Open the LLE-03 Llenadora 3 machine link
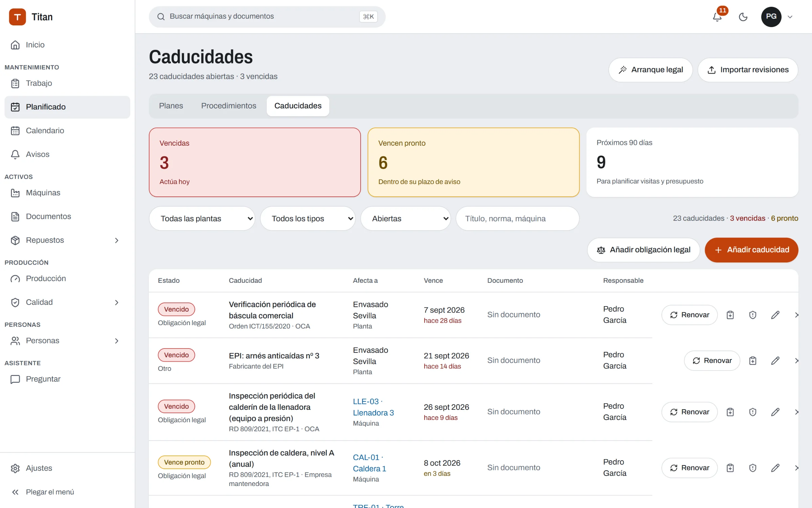This screenshot has height=508, width=812. click(x=373, y=407)
